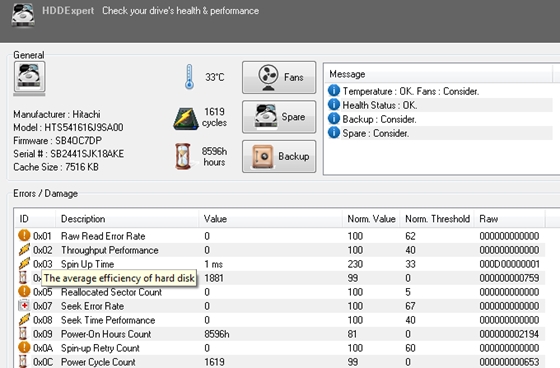Open the Fans button
Screen dimensions: 560x368
click(x=279, y=78)
